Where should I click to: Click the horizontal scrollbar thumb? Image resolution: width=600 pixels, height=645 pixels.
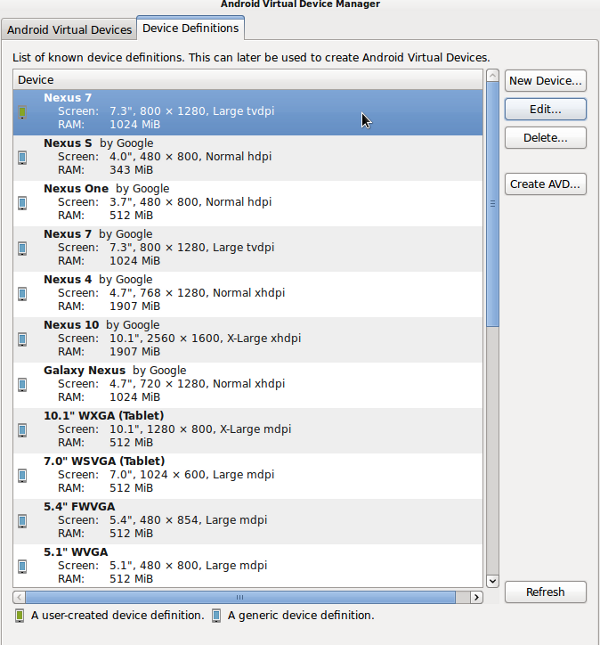(x=240, y=597)
